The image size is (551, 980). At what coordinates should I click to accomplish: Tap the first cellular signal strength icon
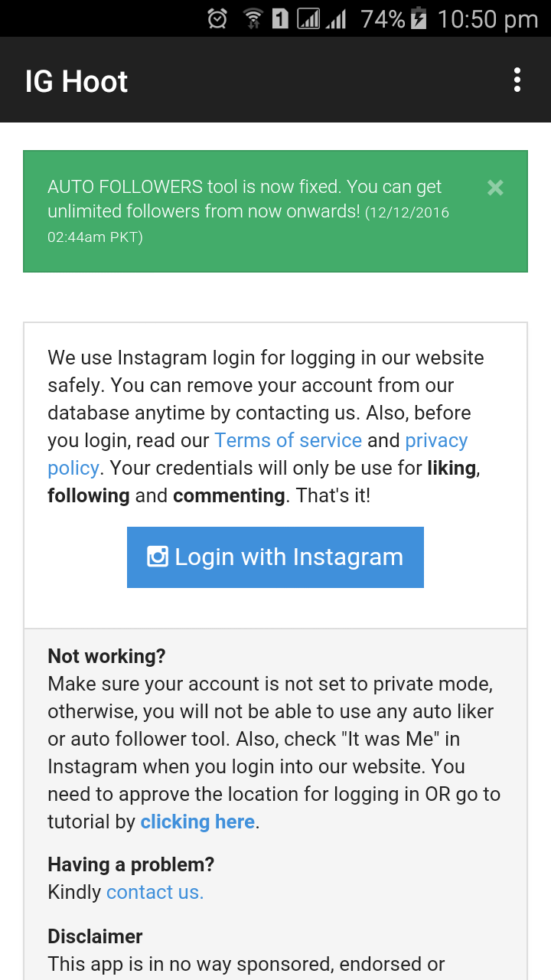(308, 18)
